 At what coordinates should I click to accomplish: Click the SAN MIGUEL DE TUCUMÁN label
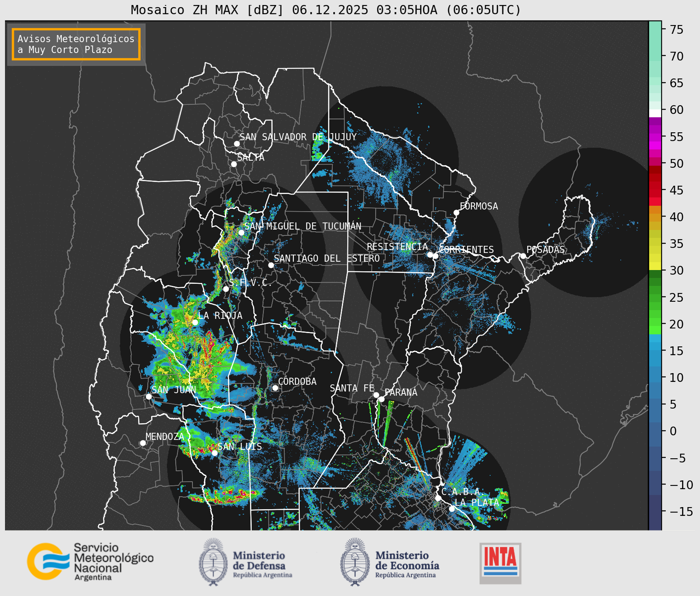(303, 226)
